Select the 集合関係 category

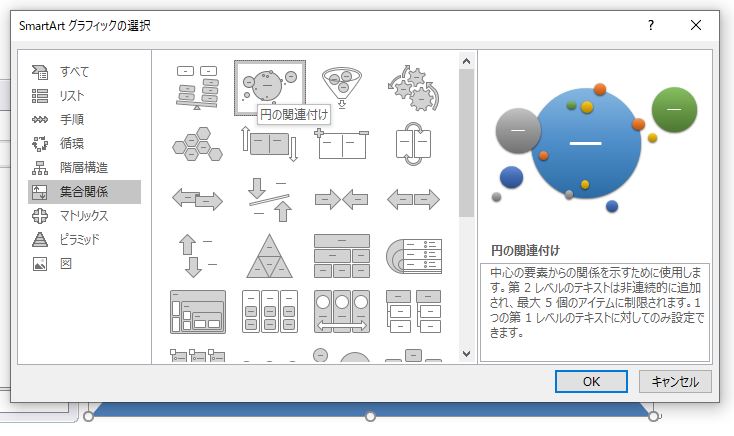(x=84, y=192)
